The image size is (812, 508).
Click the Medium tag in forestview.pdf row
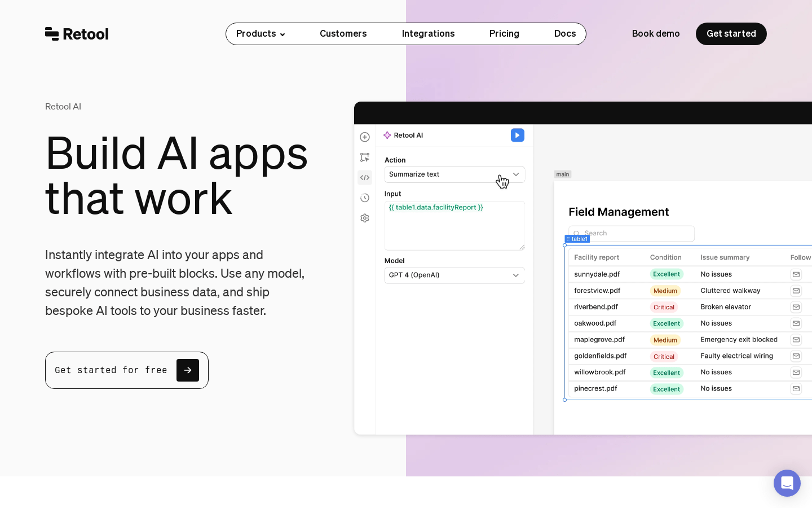[665, 291]
